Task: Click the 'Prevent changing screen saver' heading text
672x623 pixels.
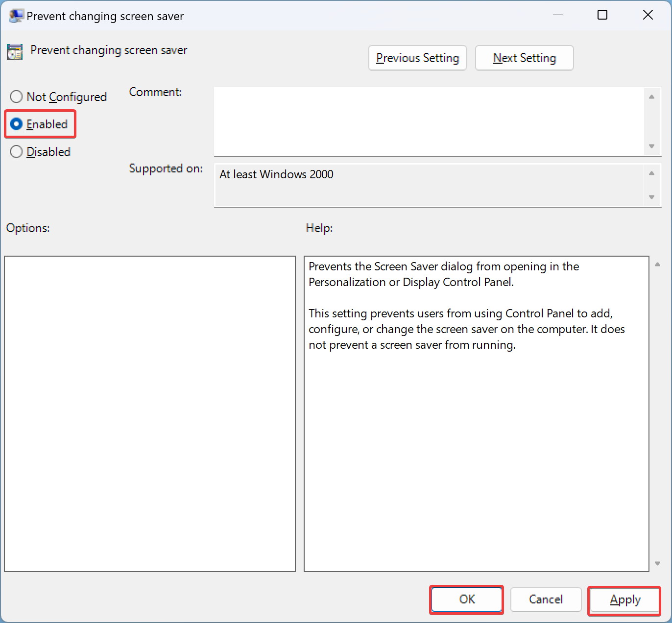Action: pyautogui.click(x=109, y=50)
